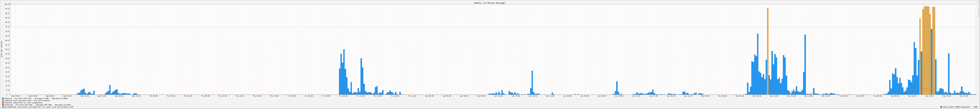Screen dimensions: 980x109
Task: Click the Weekly (15 Minute Average) title
Action: pos(490,3)
